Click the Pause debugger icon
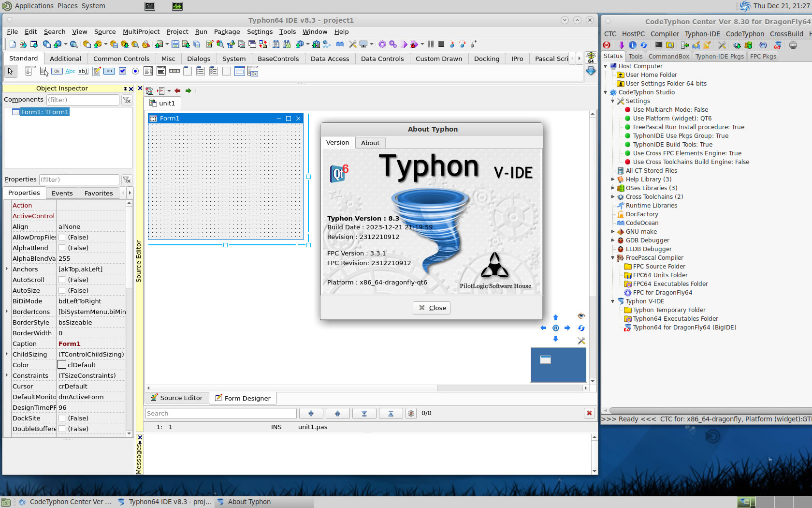Viewport: 812px width, 508px height. click(431, 44)
